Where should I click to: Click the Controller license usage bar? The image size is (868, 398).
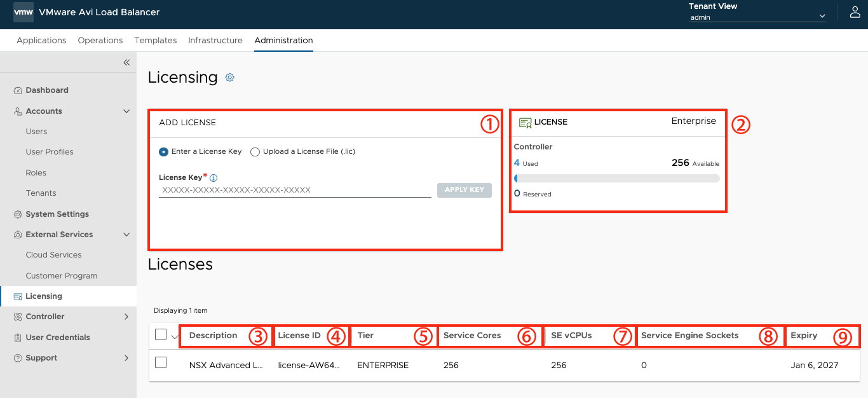(x=616, y=179)
